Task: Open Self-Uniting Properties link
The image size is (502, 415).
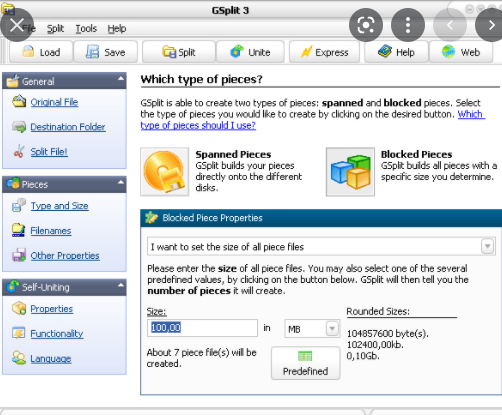Action: [52, 309]
